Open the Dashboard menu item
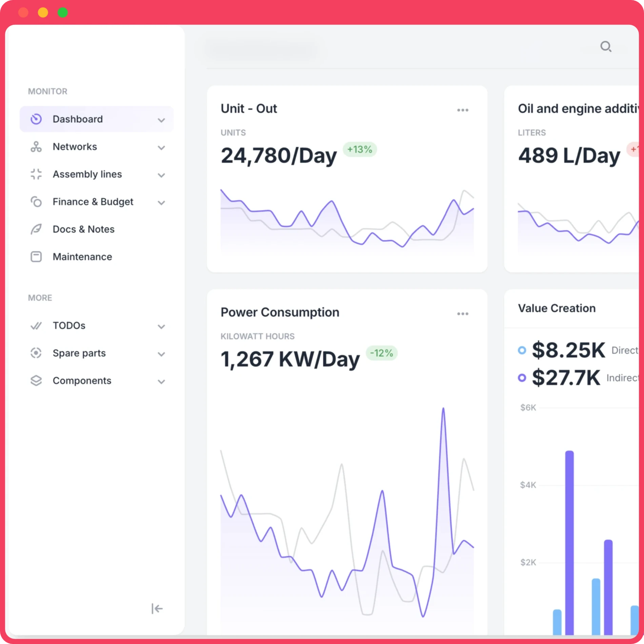Screen dimensions: 644x644 click(97, 119)
